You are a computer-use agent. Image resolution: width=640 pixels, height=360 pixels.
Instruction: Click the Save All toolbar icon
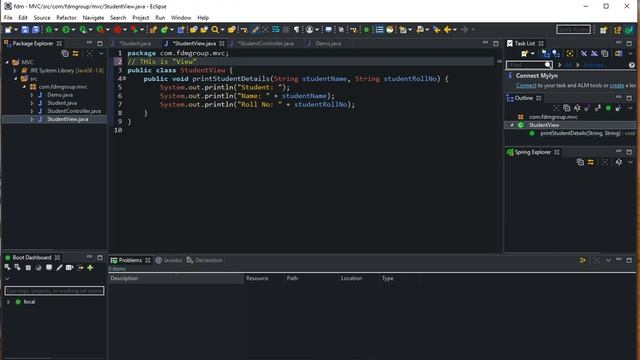pyautogui.click(x=36, y=29)
